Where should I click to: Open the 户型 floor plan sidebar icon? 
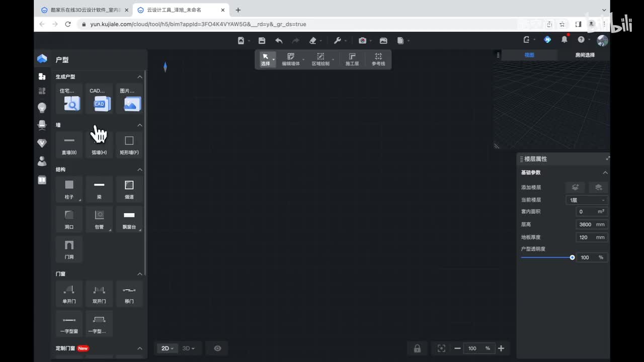[x=42, y=76]
